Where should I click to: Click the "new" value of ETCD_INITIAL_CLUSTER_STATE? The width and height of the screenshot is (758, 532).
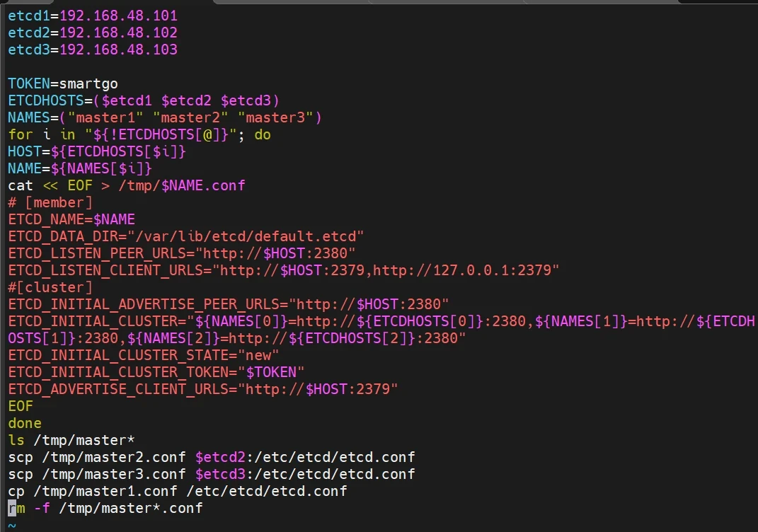(x=258, y=355)
